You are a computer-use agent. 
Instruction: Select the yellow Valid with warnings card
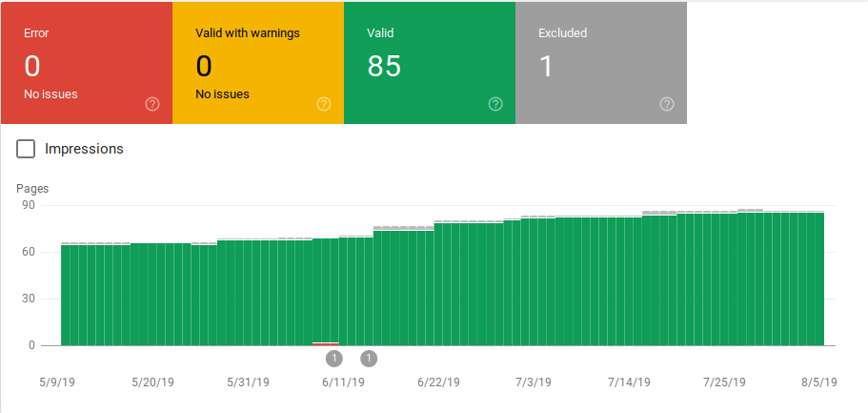pyautogui.click(x=257, y=63)
